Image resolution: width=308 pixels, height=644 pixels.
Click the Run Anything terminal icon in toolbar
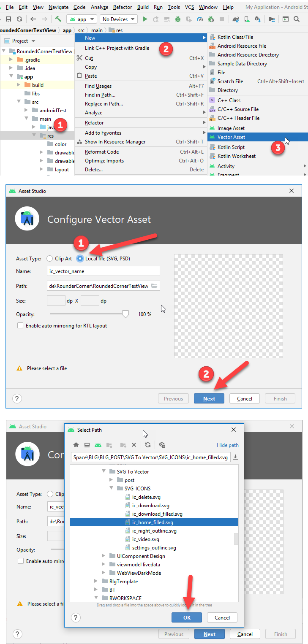point(286,19)
